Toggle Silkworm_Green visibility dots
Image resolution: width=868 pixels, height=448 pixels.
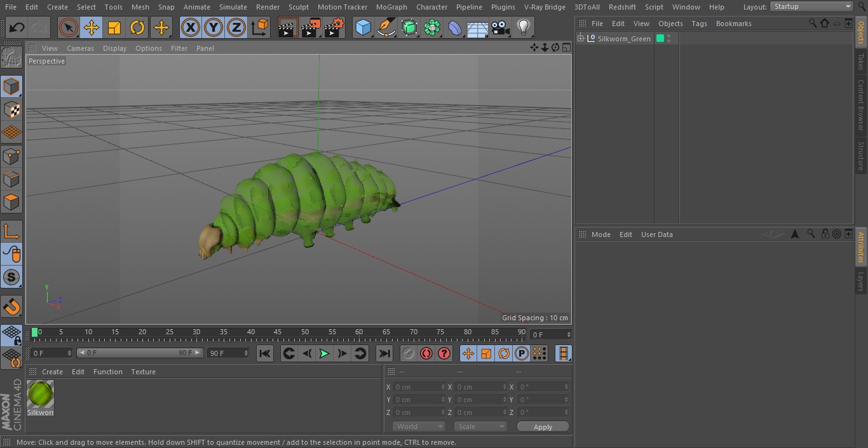pos(668,39)
